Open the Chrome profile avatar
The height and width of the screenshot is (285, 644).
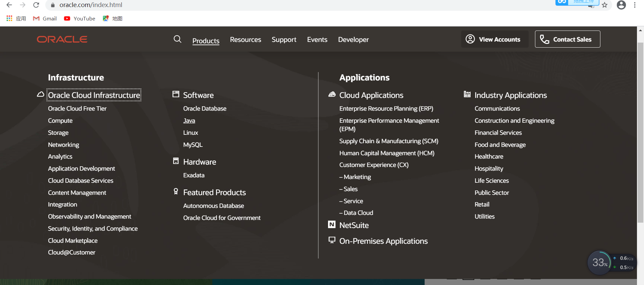(x=621, y=5)
